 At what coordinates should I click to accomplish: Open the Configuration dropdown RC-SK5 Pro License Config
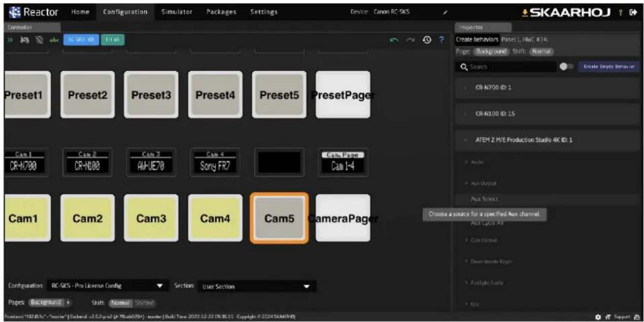click(108, 287)
